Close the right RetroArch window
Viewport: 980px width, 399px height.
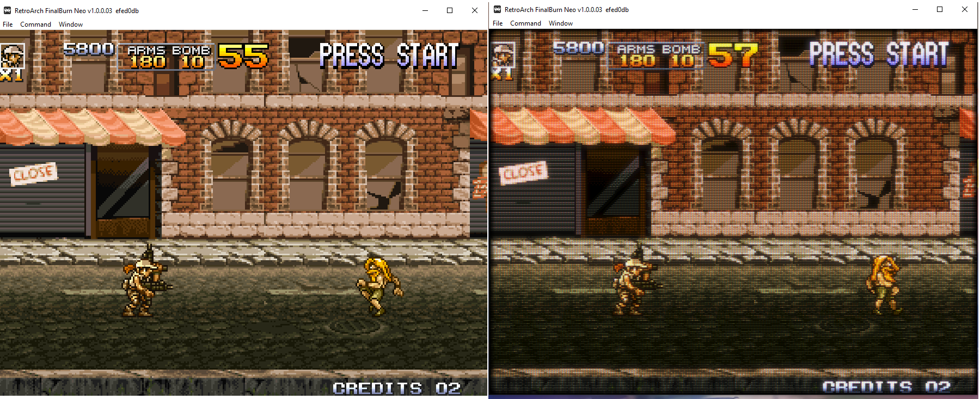tap(965, 9)
